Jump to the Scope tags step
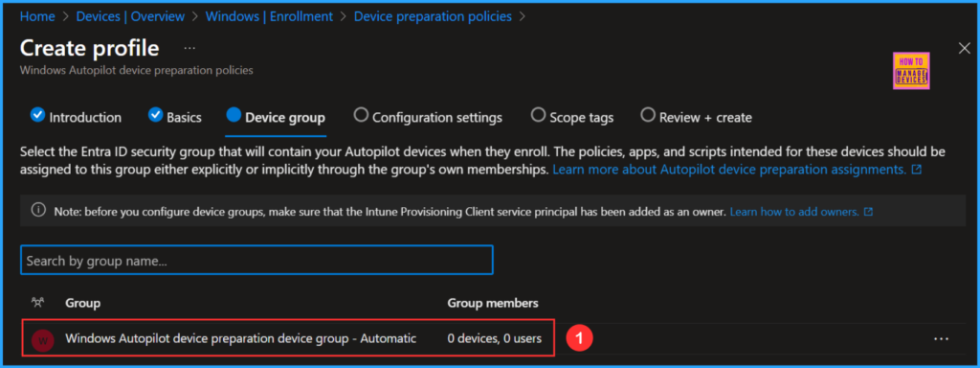This screenshot has width=980, height=368. click(572, 117)
